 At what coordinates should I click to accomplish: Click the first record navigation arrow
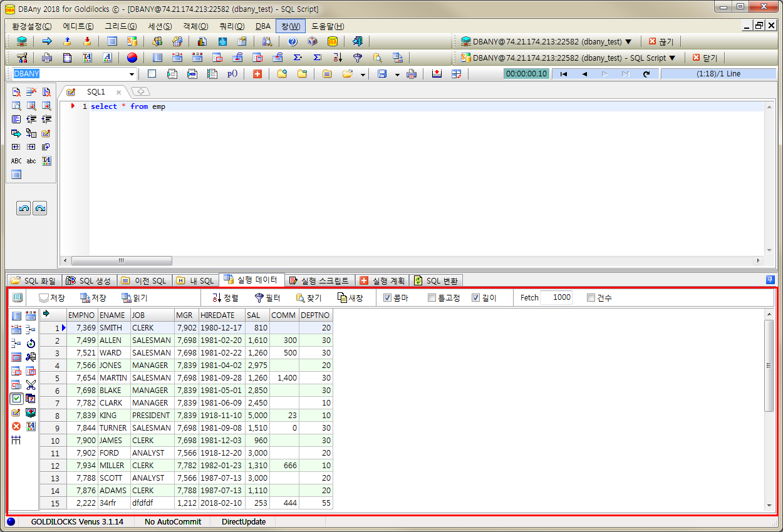(564, 74)
